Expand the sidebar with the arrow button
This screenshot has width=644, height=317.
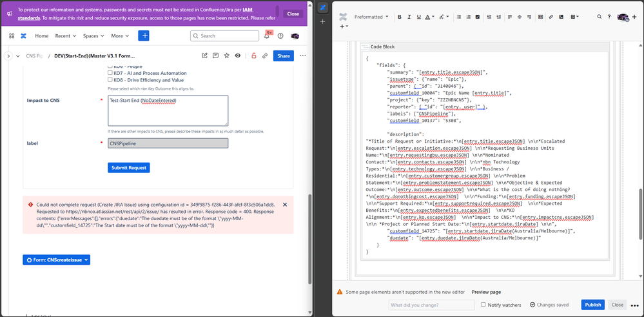[x=8, y=56]
